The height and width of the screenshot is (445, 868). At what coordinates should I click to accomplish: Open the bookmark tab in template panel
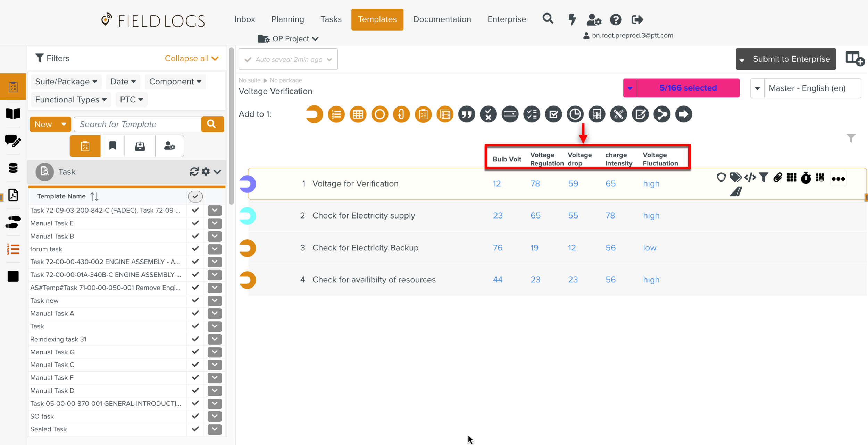pos(112,146)
